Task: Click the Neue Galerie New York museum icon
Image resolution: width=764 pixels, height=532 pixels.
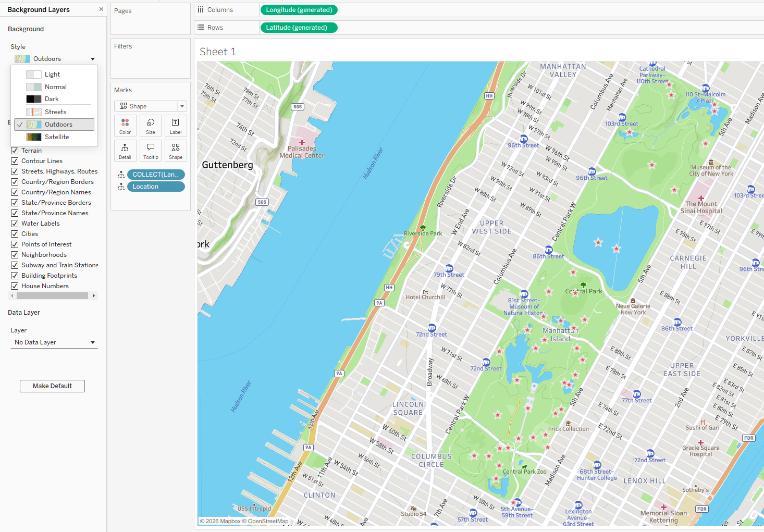Action: 633,301
